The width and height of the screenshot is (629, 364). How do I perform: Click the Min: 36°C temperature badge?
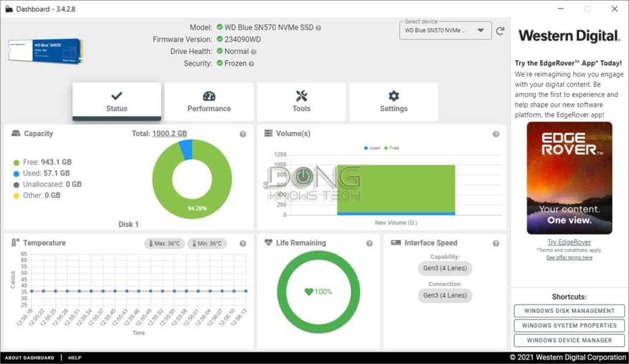pyautogui.click(x=207, y=243)
